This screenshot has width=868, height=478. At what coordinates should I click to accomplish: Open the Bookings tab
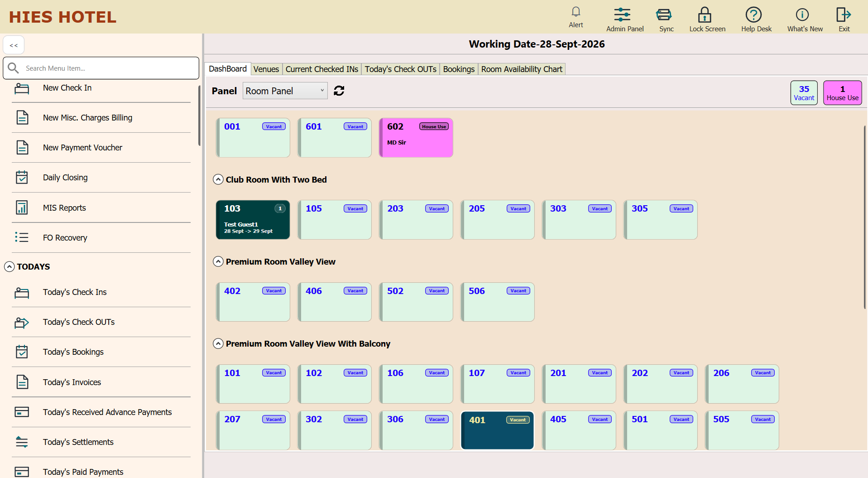tap(459, 69)
